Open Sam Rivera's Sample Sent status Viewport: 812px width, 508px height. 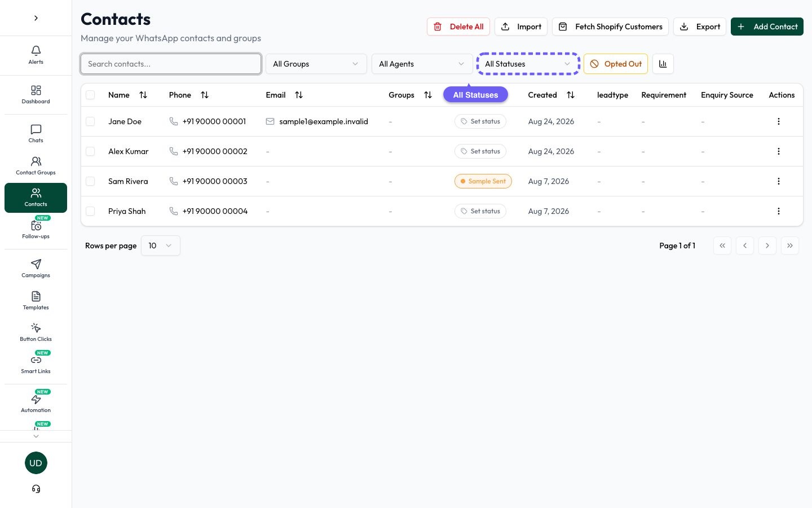pos(483,181)
